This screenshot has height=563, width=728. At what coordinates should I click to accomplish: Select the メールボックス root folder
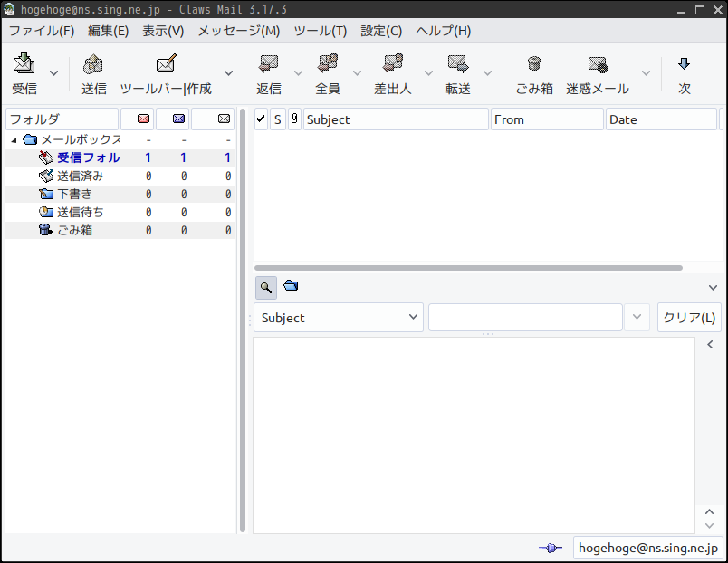[120, 139]
